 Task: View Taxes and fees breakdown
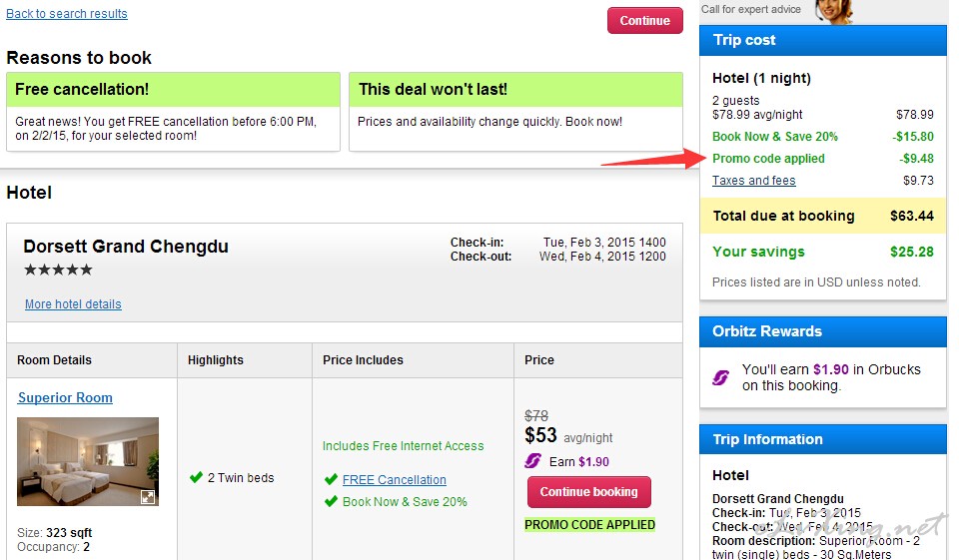pos(753,181)
